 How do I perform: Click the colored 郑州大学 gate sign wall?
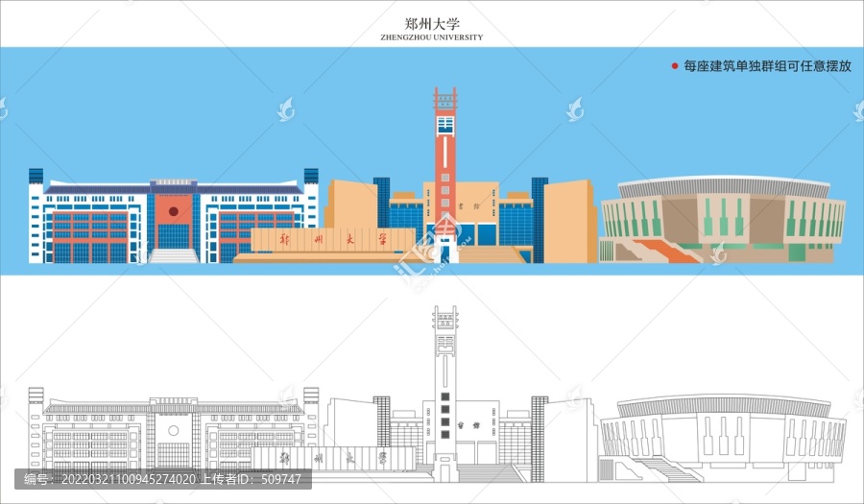point(333,240)
